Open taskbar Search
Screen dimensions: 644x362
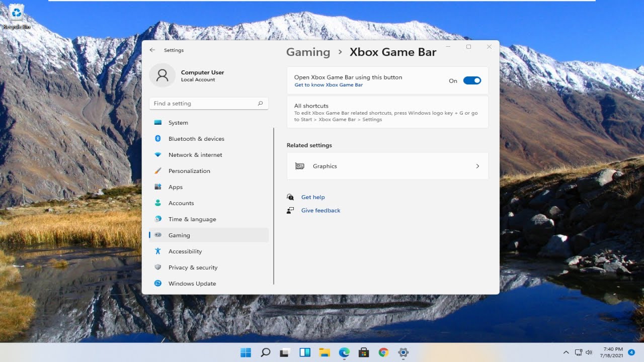click(266, 352)
